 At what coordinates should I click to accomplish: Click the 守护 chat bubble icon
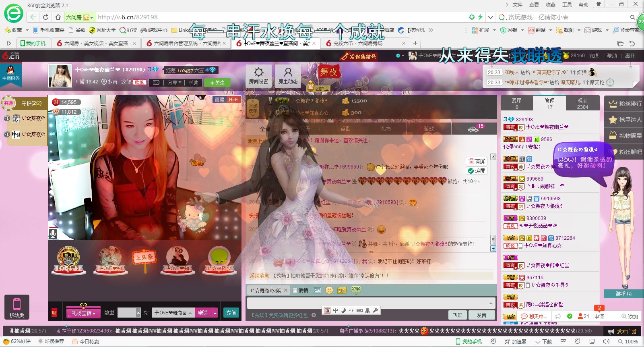pyautogui.click(x=356, y=289)
